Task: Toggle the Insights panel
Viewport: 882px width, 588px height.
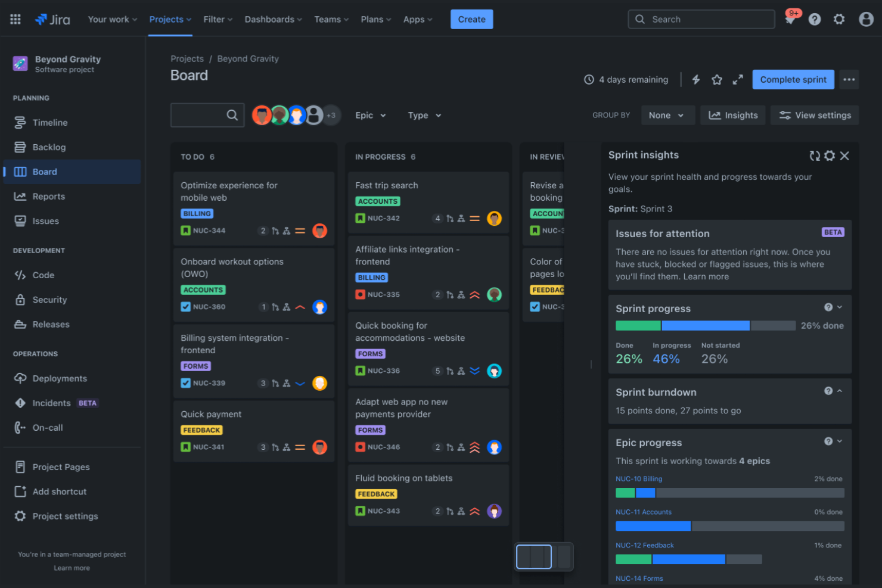Action: (732, 115)
